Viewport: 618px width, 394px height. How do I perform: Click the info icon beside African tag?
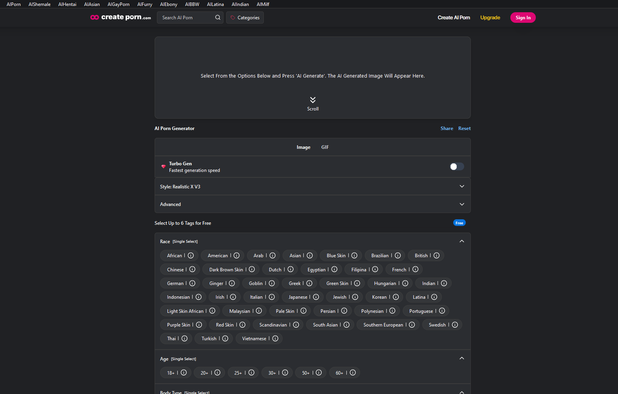point(191,255)
